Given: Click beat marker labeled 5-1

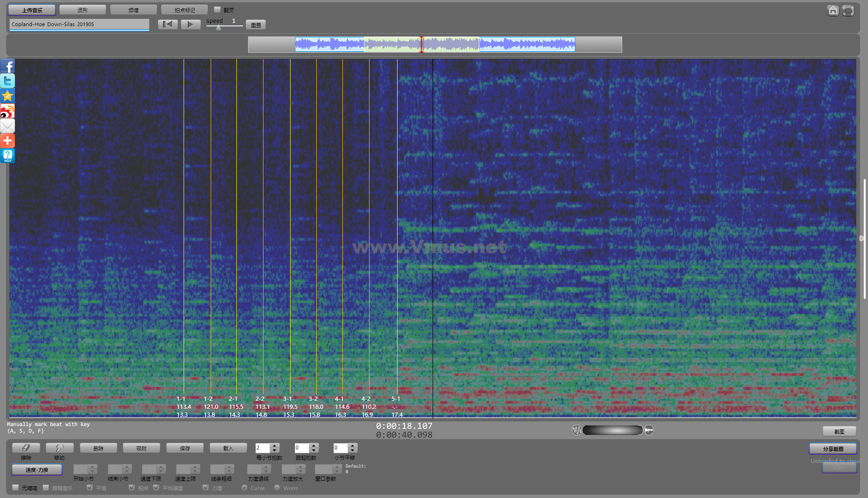Looking at the screenshot, I should (396, 398).
